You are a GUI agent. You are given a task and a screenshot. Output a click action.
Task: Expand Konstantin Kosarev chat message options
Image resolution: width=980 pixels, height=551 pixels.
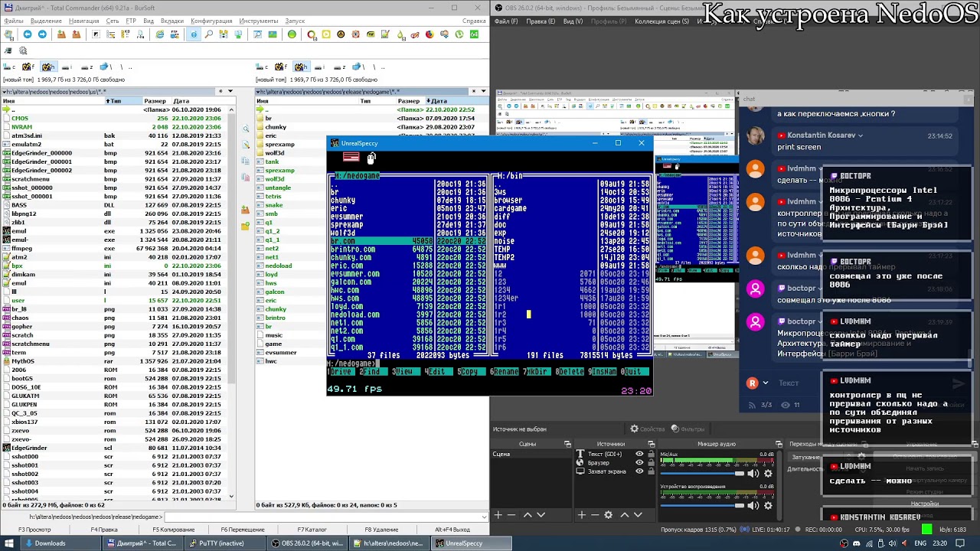point(861,135)
